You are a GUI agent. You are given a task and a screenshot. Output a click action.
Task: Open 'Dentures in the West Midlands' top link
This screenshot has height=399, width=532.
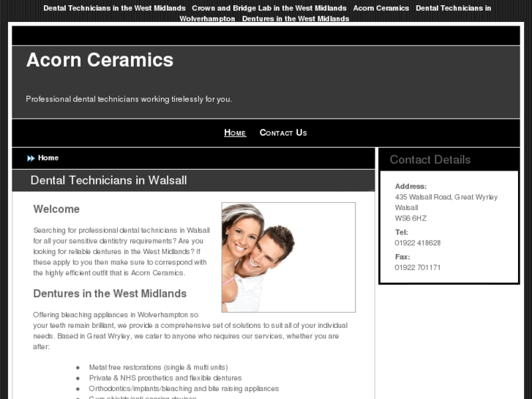pos(296,19)
